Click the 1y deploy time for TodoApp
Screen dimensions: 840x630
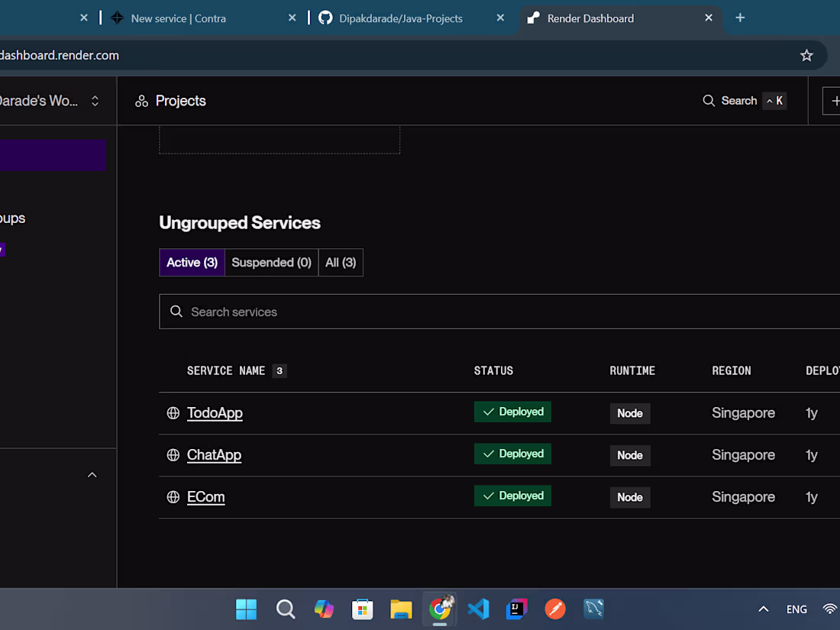pyautogui.click(x=812, y=413)
